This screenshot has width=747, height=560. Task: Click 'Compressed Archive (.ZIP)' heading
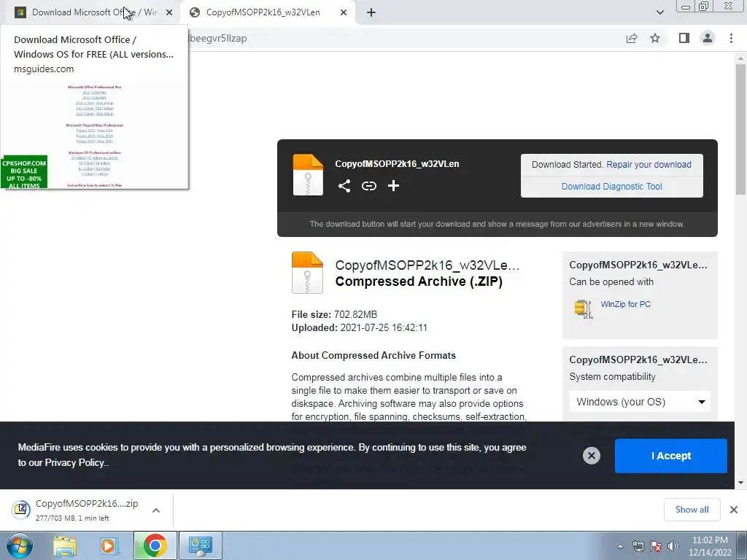[419, 281]
